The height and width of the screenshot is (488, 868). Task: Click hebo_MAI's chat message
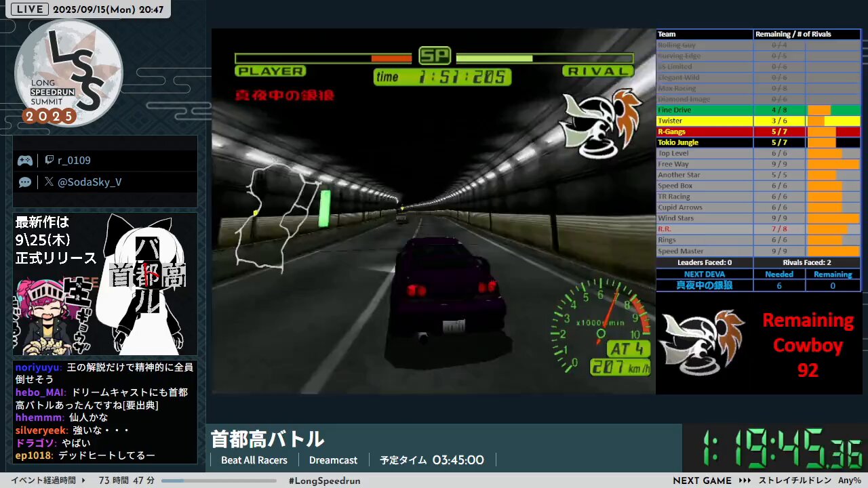102,399
